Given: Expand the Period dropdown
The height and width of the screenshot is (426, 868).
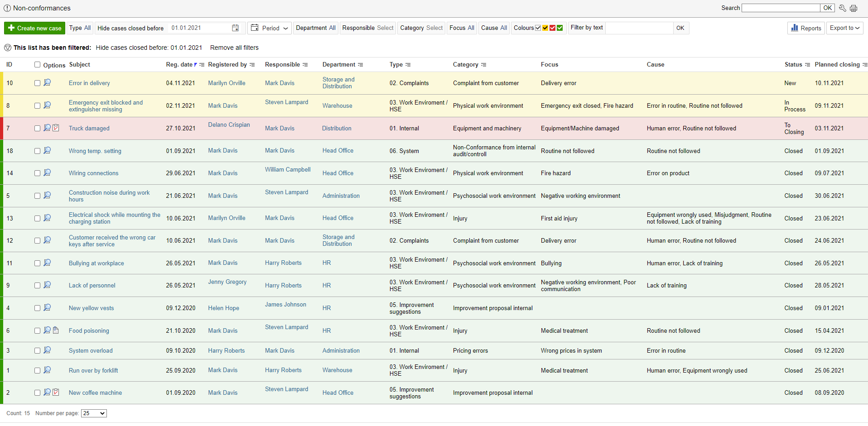Looking at the screenshot, I should coord(270,28).
